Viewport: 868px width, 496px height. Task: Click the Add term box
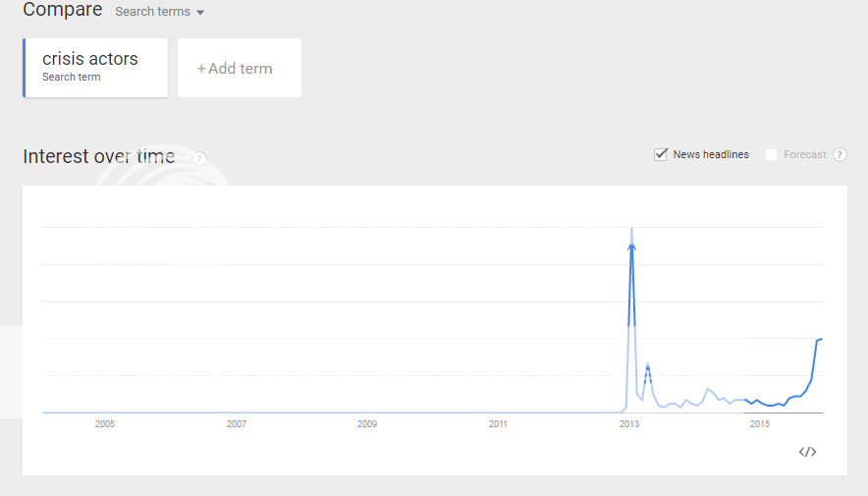[240, 68]
